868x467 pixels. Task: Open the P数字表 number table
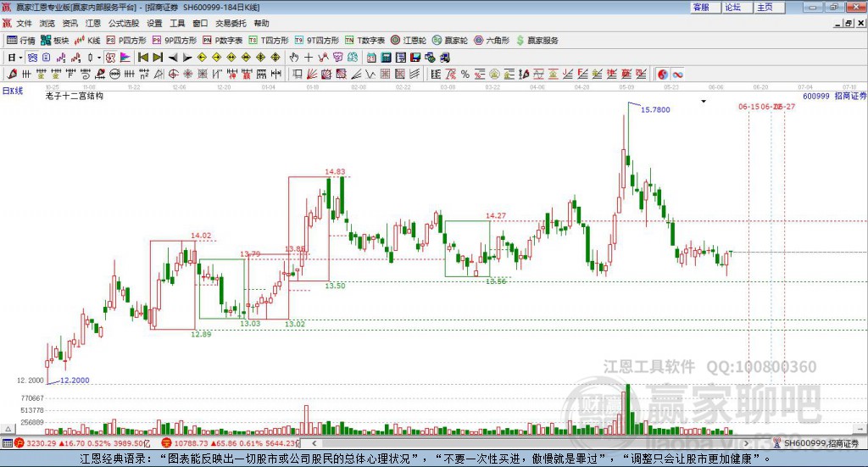(x=223, y=41)
